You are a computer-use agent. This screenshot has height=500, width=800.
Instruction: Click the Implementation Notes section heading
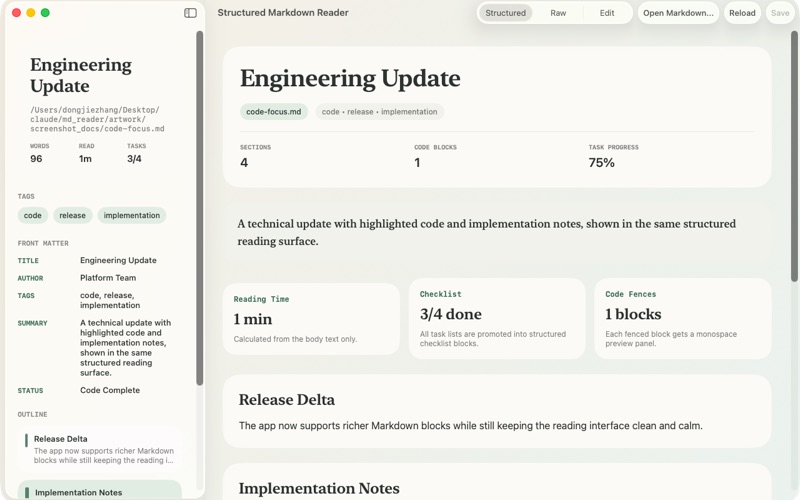click(319, 488)
